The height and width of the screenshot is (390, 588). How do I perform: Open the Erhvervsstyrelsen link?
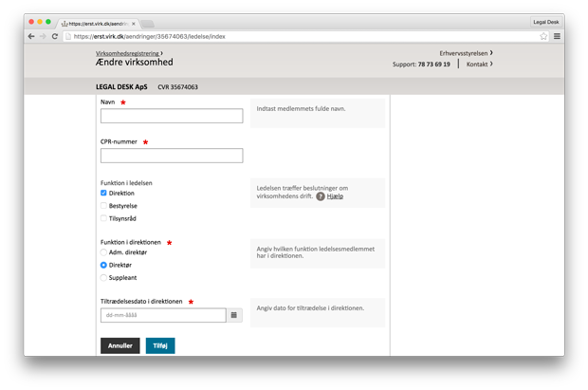(x=466, y=53)
